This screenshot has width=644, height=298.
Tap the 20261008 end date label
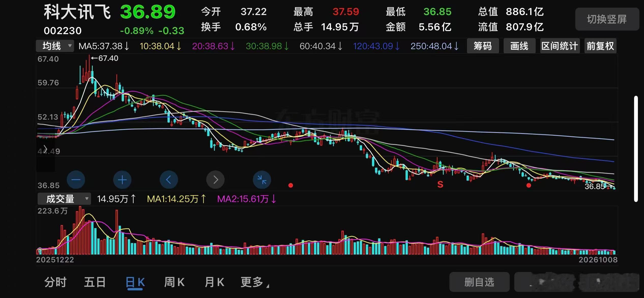click(x=598, y=260)
